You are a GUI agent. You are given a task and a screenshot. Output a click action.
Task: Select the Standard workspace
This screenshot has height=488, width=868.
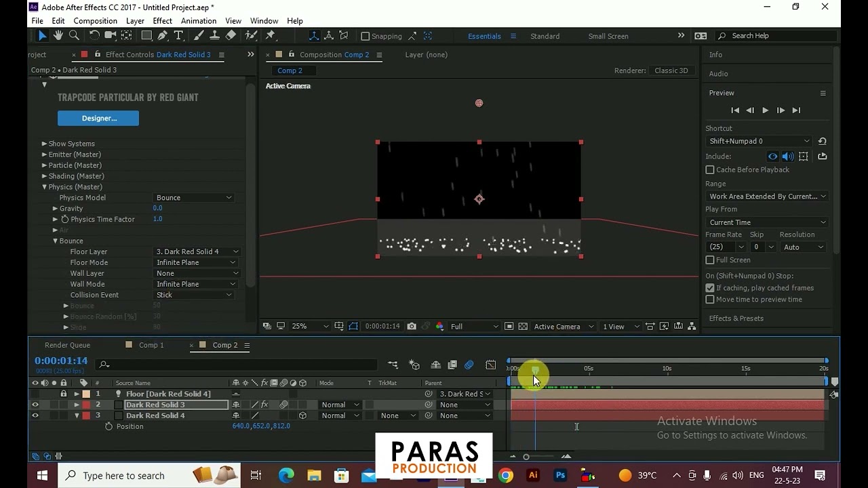(x=545, y=36)
